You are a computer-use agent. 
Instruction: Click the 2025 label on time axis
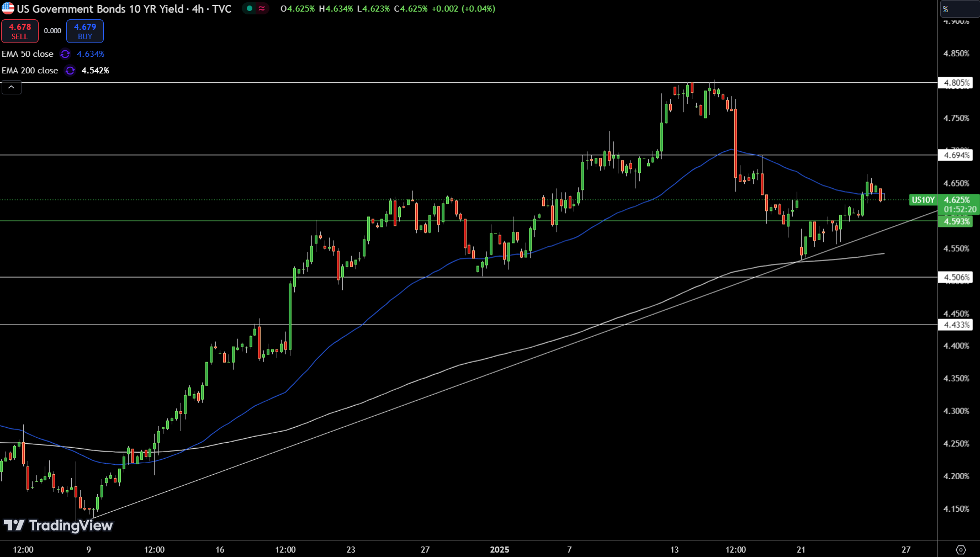pos(500,550)
